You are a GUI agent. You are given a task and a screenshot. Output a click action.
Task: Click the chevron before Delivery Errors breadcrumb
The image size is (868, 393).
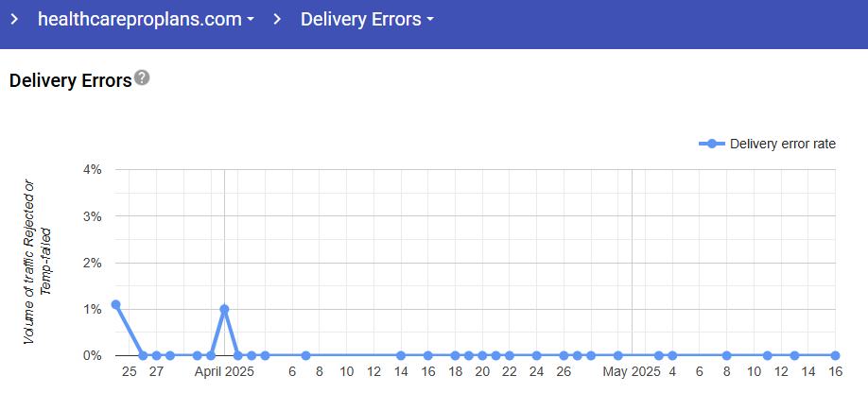click(x=277, y=19)
